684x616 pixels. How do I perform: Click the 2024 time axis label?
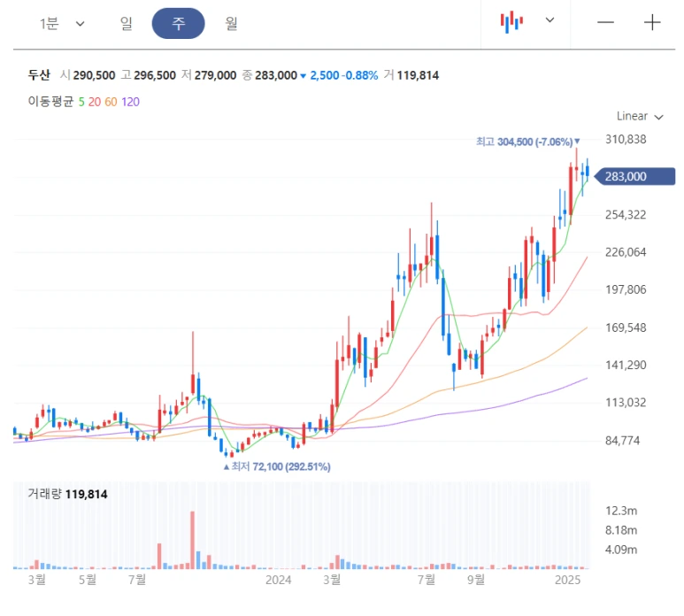coord(279,580)
